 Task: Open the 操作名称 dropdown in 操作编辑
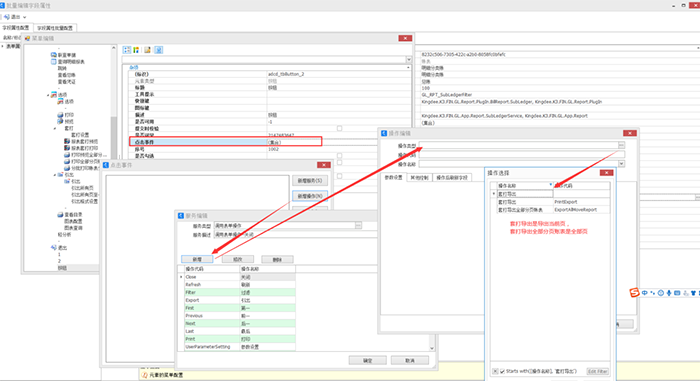click(621, 164)
